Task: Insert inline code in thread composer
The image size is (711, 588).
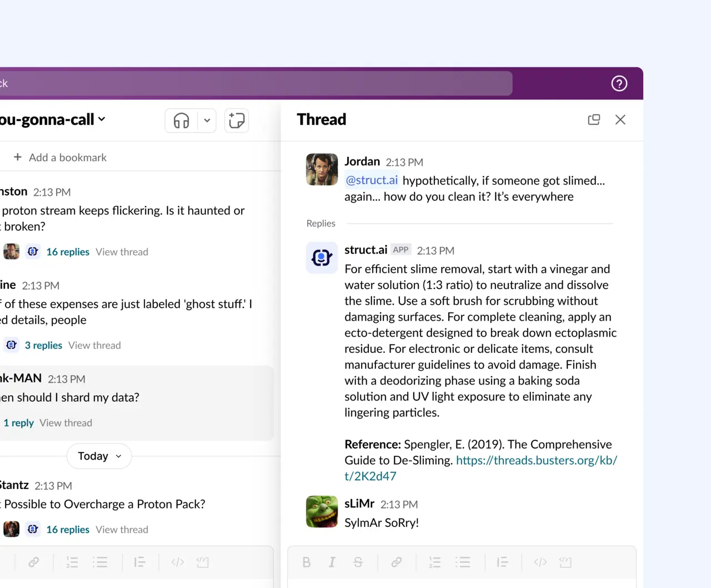Action: [540, 562]
